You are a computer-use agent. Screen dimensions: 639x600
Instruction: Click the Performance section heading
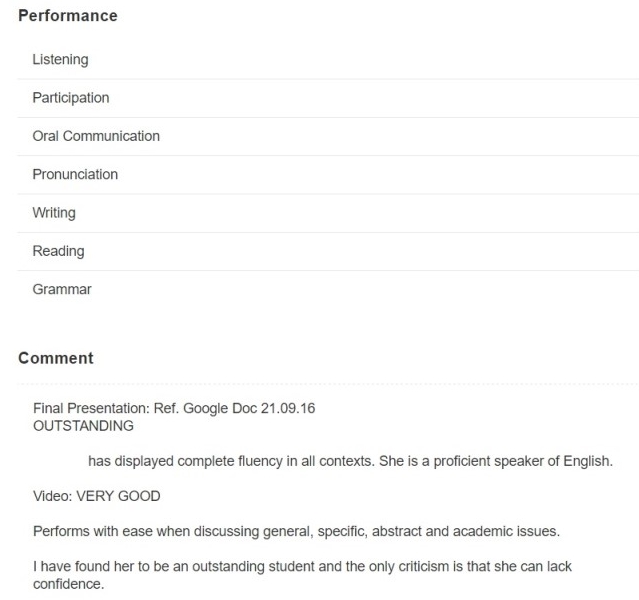click(x=68, y=16)
